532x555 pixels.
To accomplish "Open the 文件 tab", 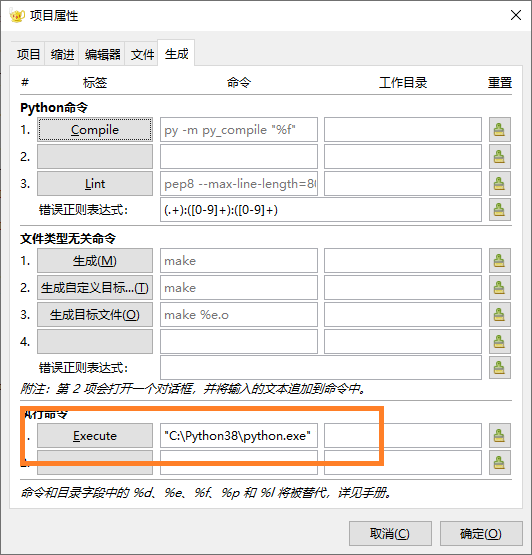I will coord(142,55).
